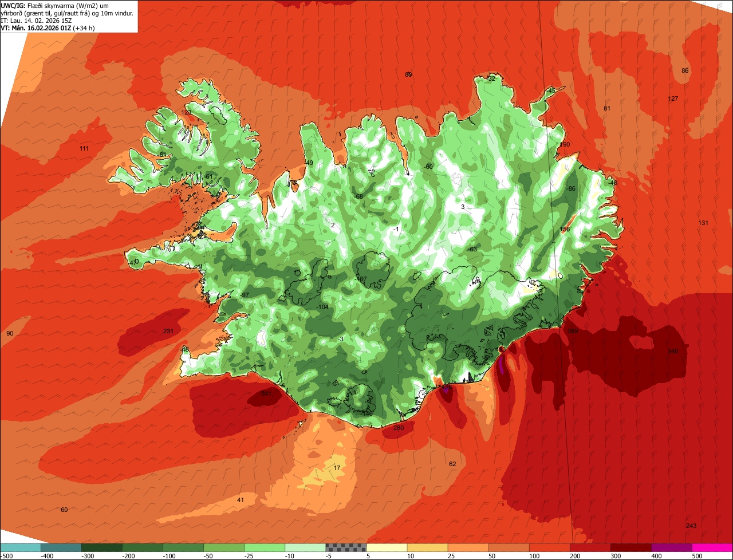Click the '500' legend label
733x560 pixels.
[696, 556]
